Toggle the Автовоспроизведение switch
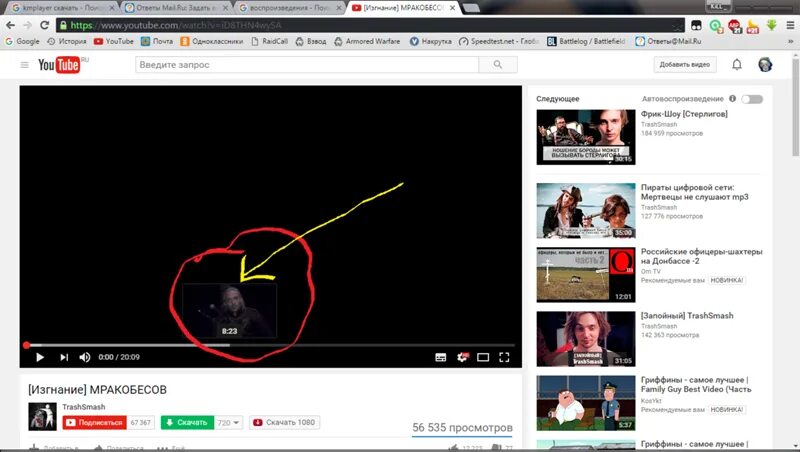 pos(752,99)
